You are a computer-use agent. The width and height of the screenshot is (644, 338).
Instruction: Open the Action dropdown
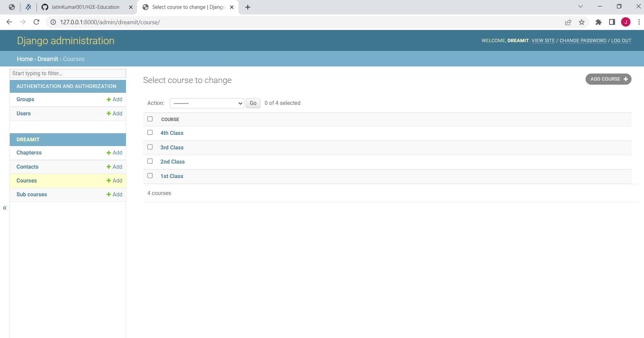point(207,103)
